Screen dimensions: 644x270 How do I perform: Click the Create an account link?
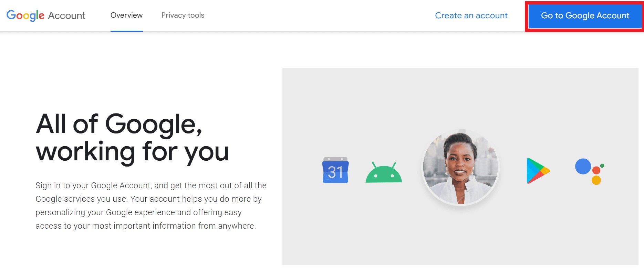tap(471, 16)
